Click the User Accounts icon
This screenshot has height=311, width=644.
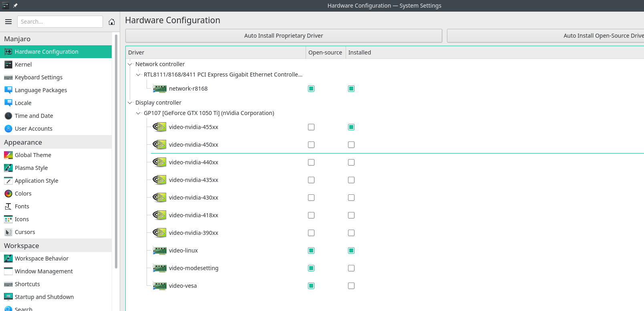(x=8, y=129)
